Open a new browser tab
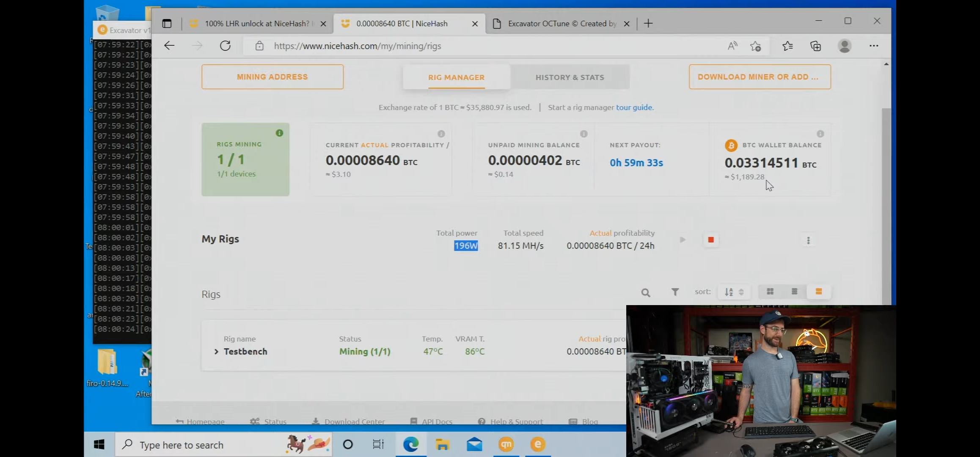980x457 pixels. click(x=648, y=24)
